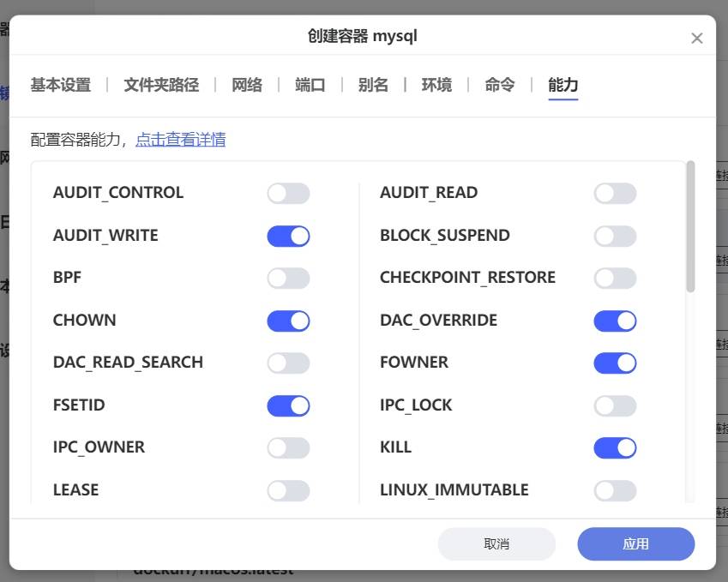The width and height of the screenshot is (728, 582).
Task: Enable the AUDIT_CONTROL capability
Action: [x=288, y=193]
